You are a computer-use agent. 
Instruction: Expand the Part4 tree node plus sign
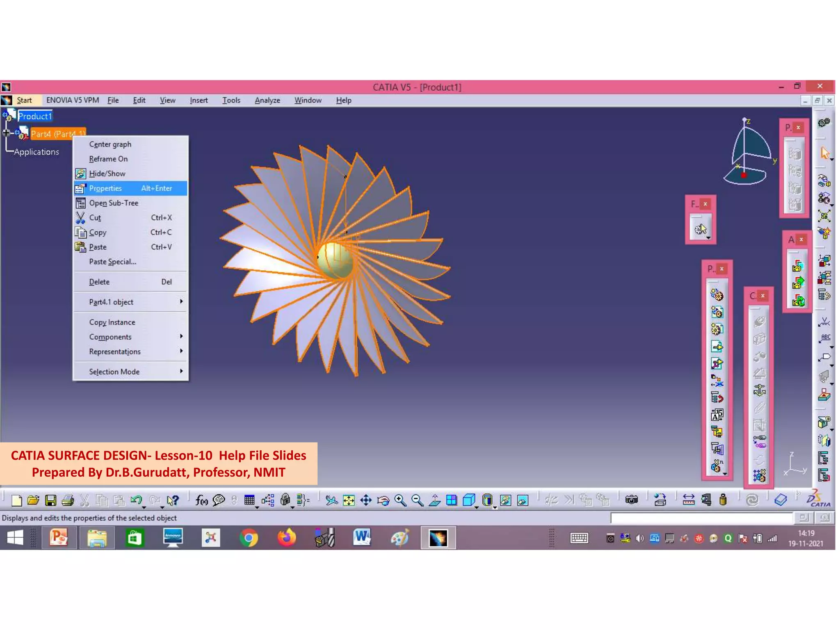6,133
